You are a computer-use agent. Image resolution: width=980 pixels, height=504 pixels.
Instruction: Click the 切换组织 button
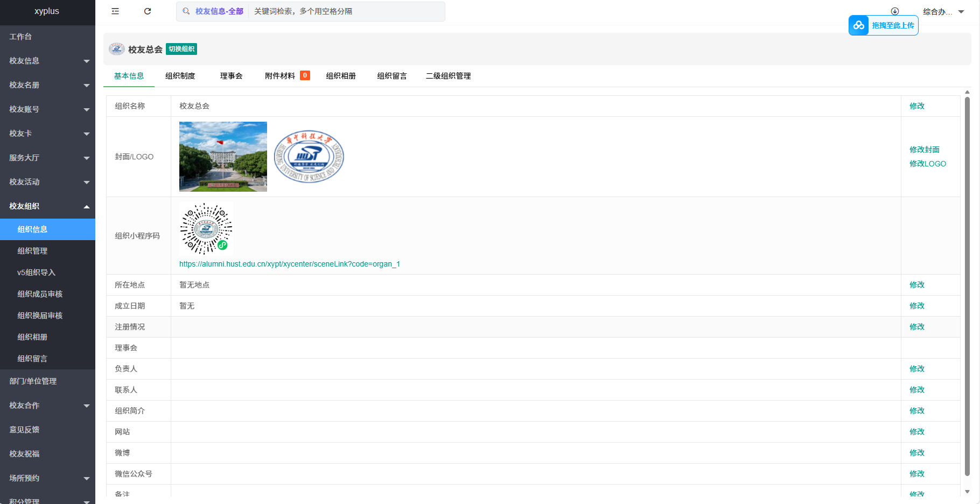tap(181, 49)
